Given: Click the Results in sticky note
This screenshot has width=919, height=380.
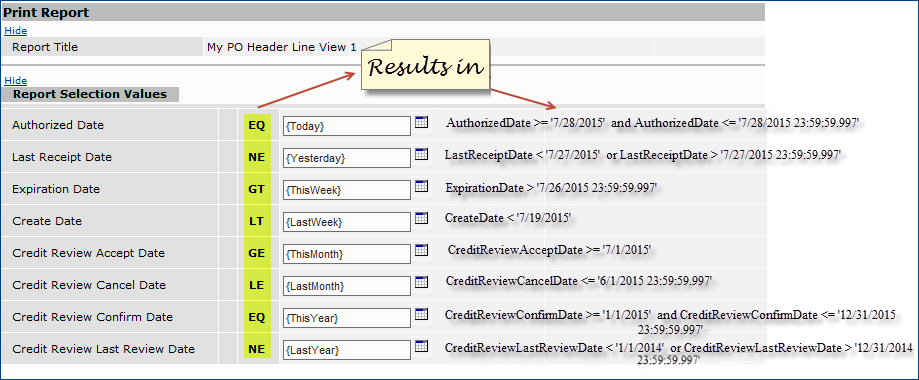Looking at the screenshot, I should 425,65.
